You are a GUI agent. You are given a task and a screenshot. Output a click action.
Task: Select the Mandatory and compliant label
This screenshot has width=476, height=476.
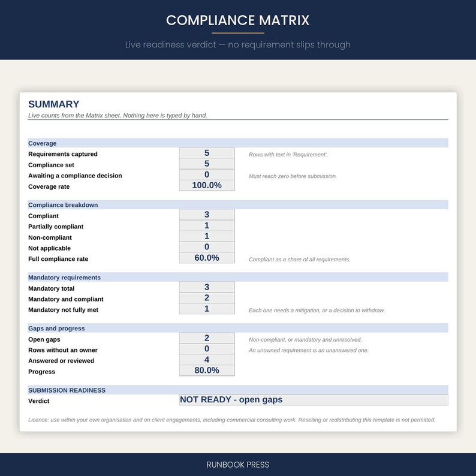[66, 299]
